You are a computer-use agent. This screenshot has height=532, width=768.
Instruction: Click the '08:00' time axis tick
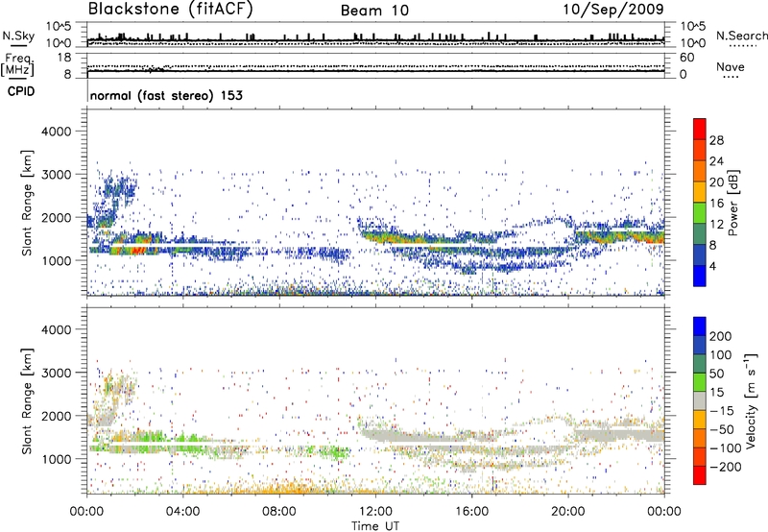278,512
